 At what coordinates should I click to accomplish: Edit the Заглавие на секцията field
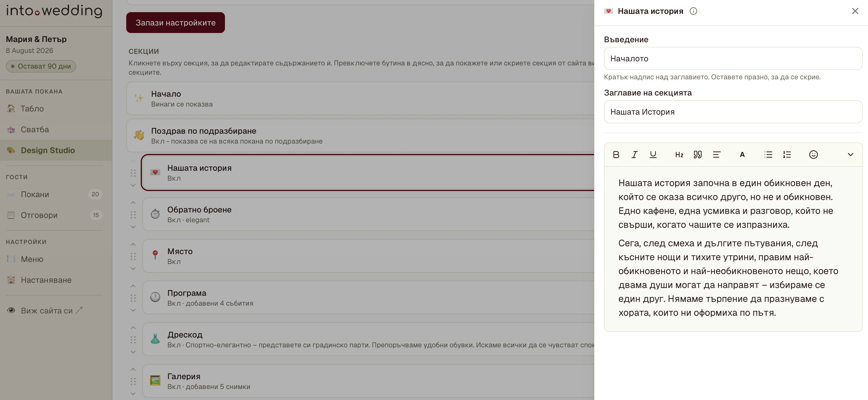click(733, 112)
